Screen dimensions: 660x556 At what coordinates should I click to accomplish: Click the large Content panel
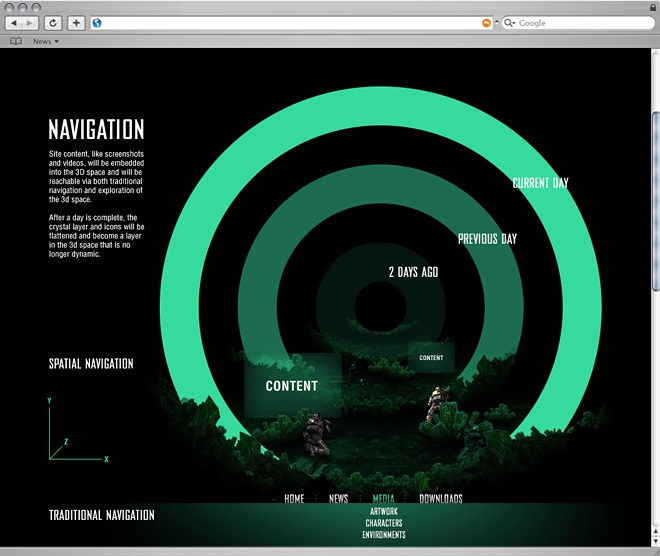coord(292,385)
